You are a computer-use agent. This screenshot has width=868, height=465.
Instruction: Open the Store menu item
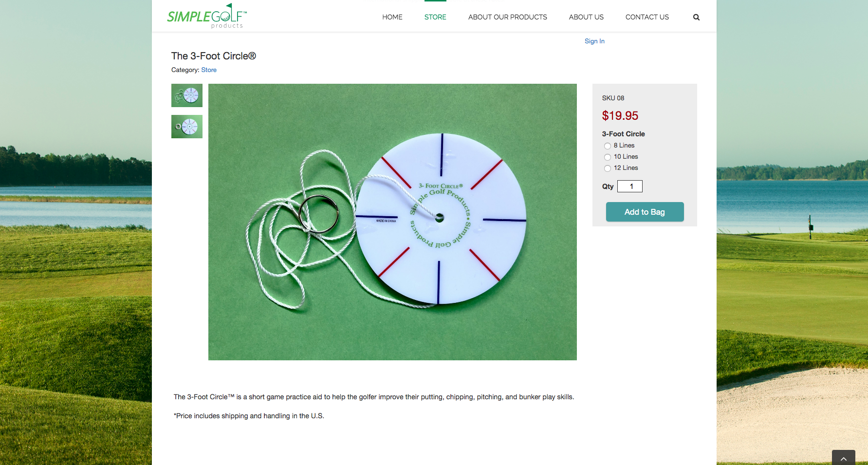(x=435, y=17)
